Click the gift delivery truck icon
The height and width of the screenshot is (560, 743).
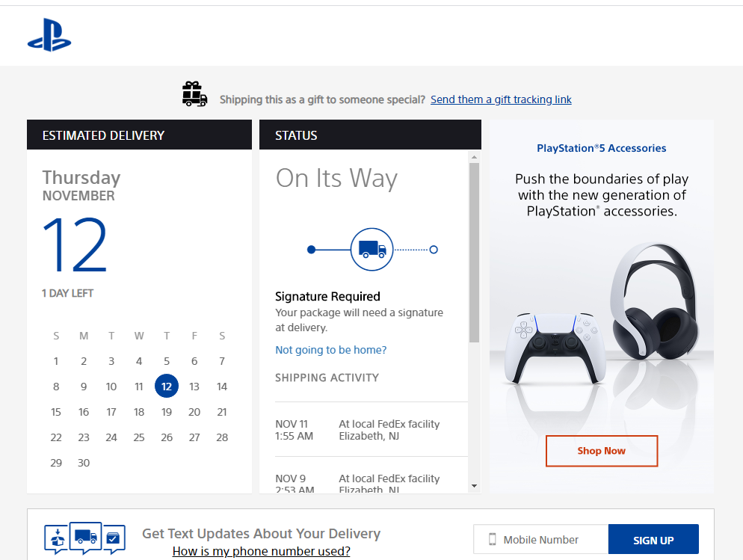point(194,95)
